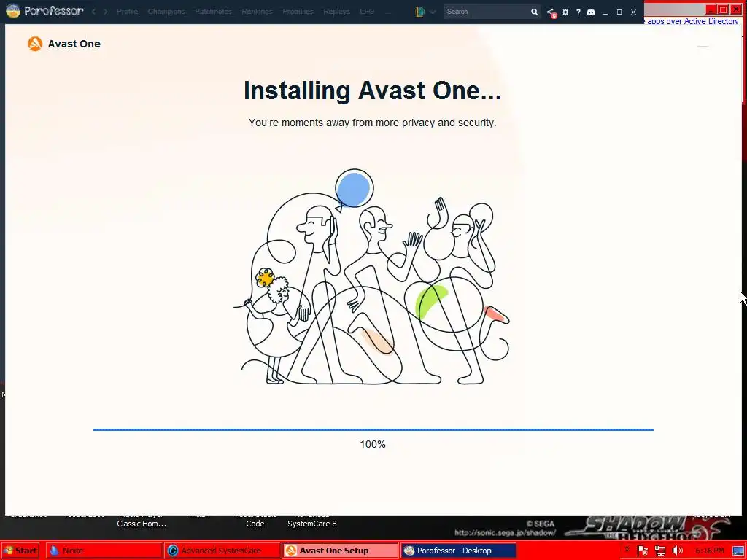This screenshot has width=747, height=560.
Task: Open the Champions tab in Porofessor
Action: [x=166, y=12]
